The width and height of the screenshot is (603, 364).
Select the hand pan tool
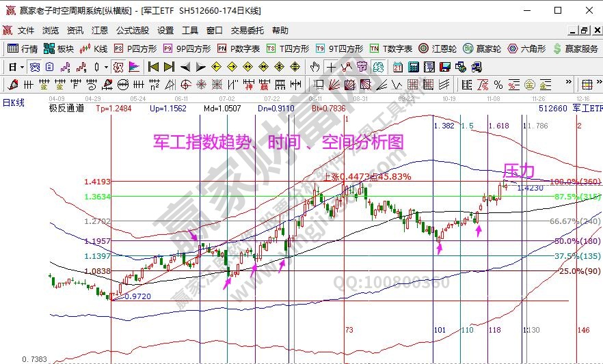(x=314, y=67)
